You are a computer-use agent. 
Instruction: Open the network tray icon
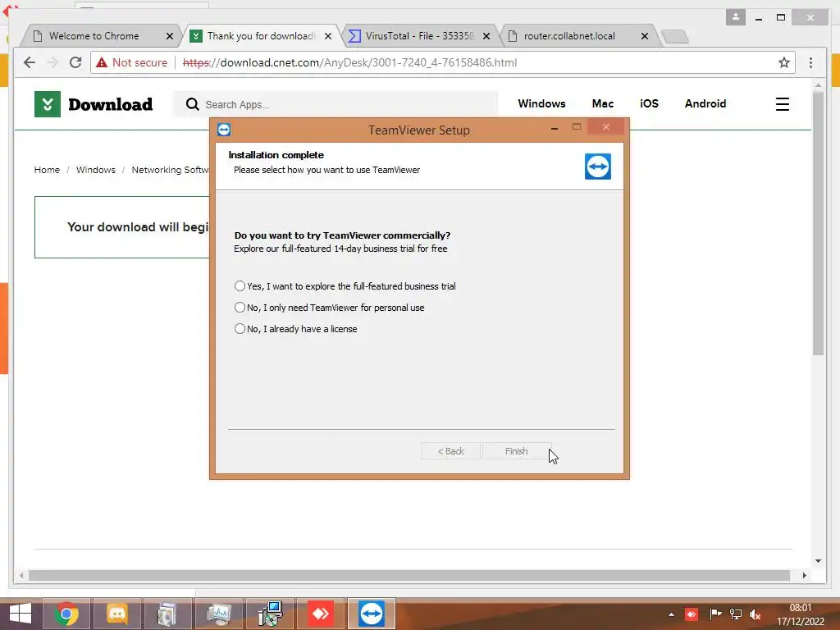736,614
